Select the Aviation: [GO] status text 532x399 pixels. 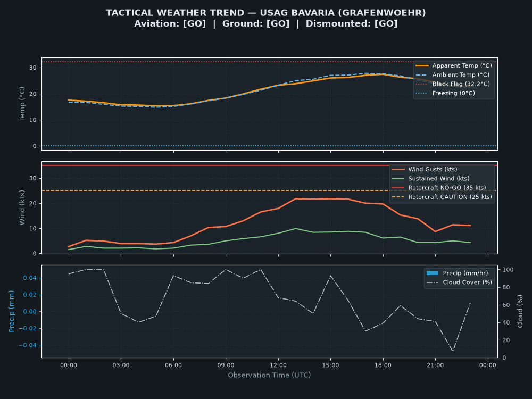point(170,24)
